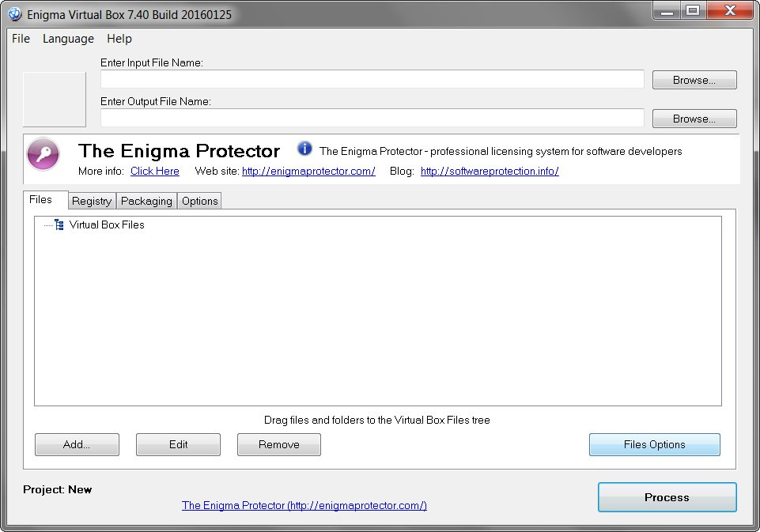
Task: Maximize the Enigma Virtual Box window
Action: [693, 12]
